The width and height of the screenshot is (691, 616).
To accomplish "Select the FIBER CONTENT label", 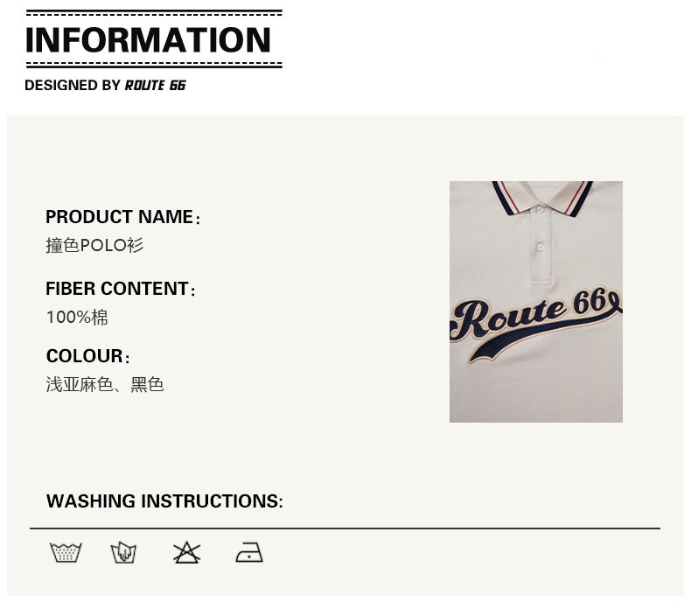I will click(x=117, y=289).
